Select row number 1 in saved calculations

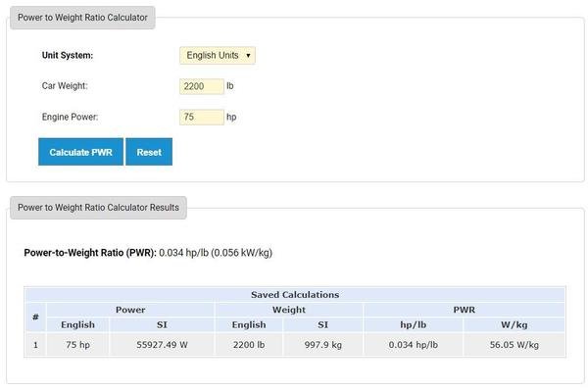tap(35, 345)
